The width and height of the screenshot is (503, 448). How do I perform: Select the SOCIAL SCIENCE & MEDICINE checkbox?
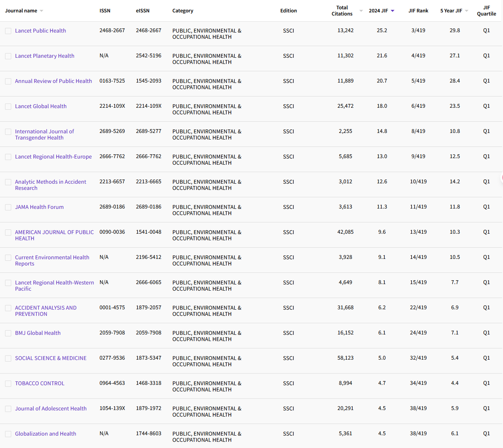tap(8, 358)
